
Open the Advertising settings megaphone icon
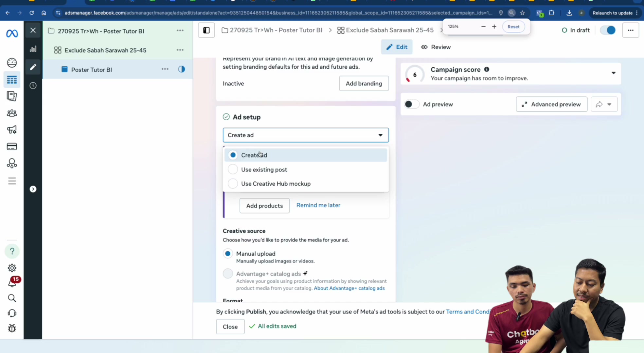click(12, 130)
